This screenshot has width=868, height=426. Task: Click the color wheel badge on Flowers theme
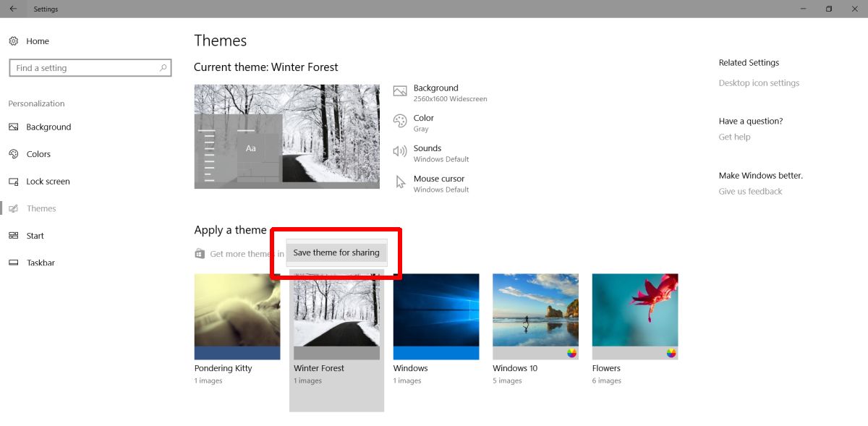click(671, 353)
